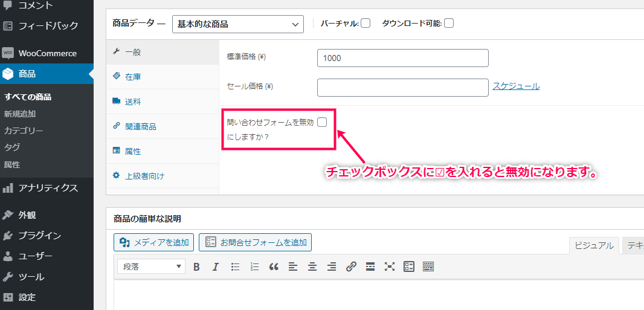Open the 段落 paragraph format dropdown

(151, 266)
